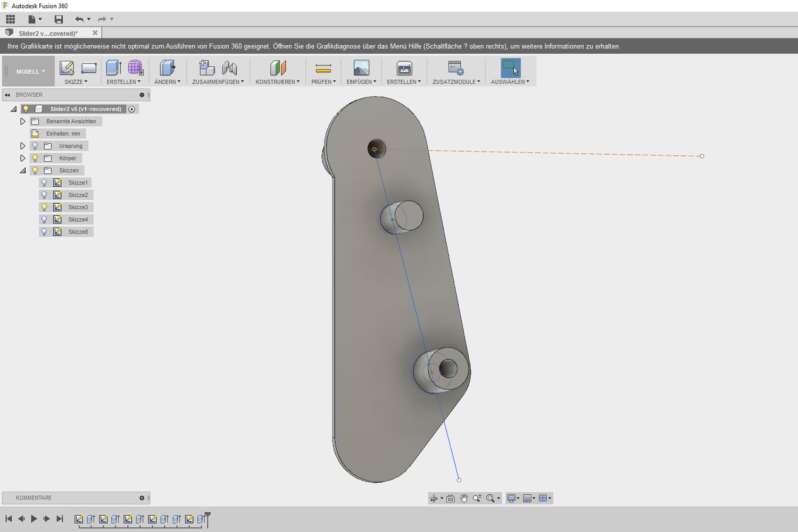This screenshot has width=798, height=532.
Task: Open the AUSWÄHLEN menu
Action: tap(510, 82)
